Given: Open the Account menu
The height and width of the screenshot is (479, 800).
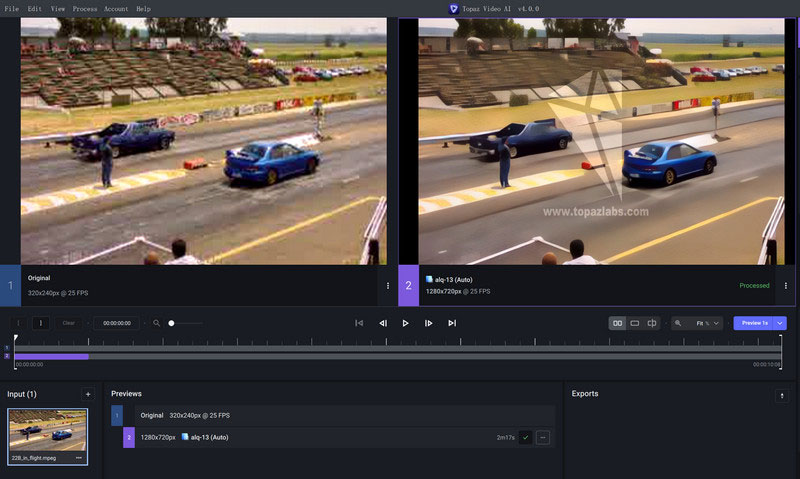Looking at the screenshot, I should (116, 9).
